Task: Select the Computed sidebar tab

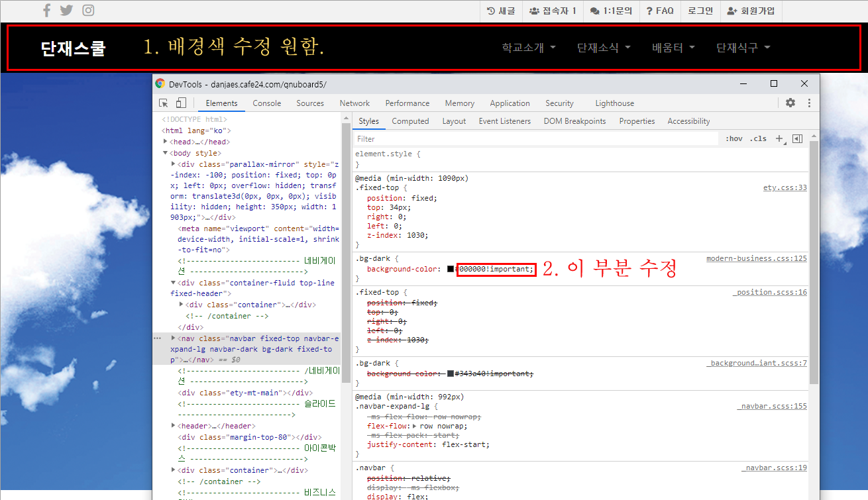Action: point(410,121)
